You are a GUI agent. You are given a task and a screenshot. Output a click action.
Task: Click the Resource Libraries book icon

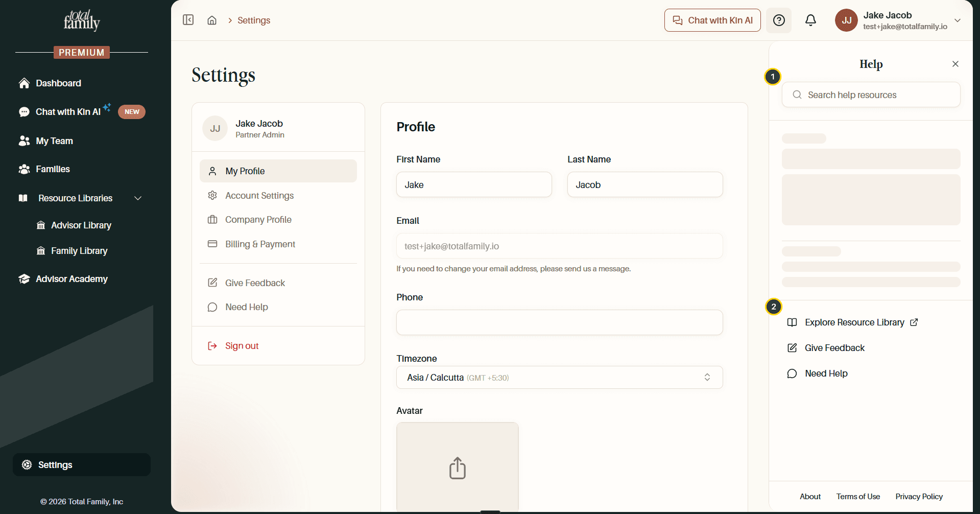point(23,198)
